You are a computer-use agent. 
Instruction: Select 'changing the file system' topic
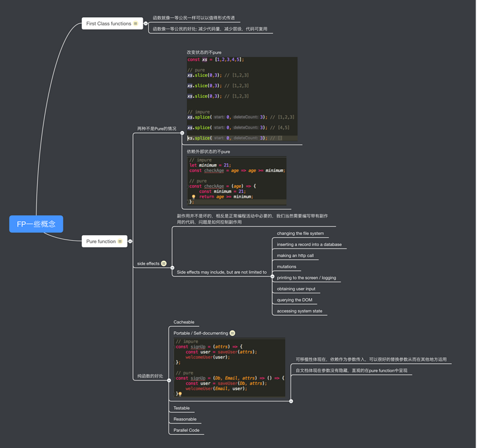(x=301, y=234)
